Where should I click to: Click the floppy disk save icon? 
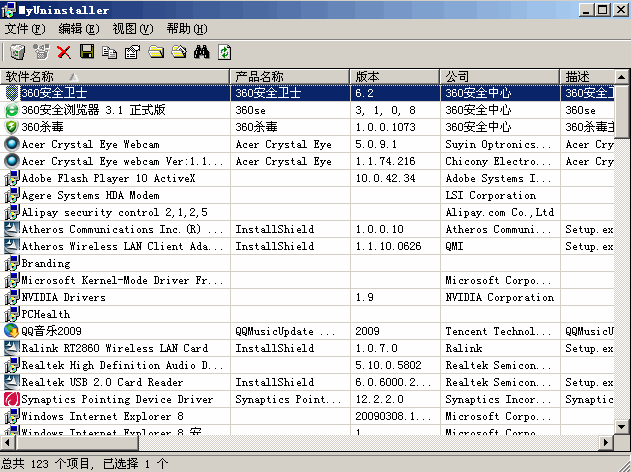pyautogui.click(x=87, y=52)
